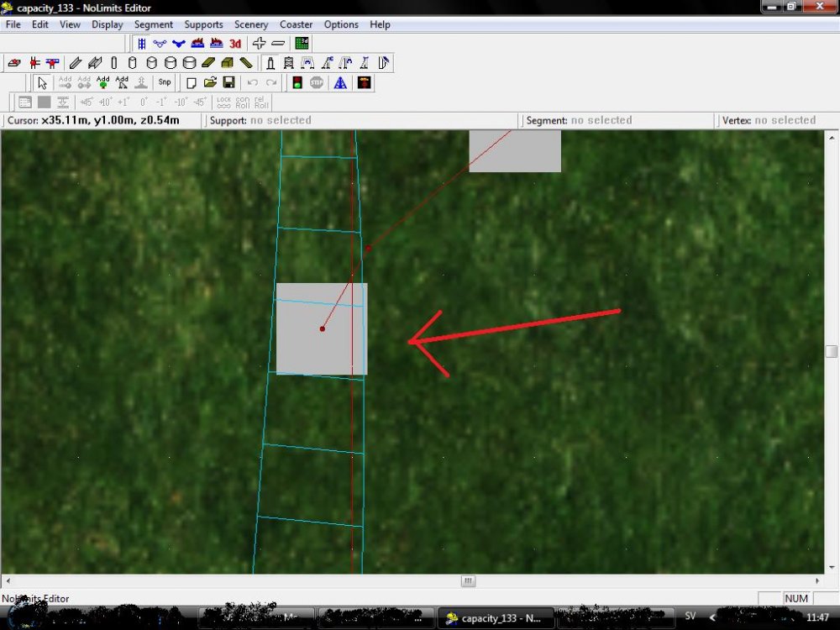
Task: Click the vertical scrollbar thumb
Action: click(x=831, y=351)
